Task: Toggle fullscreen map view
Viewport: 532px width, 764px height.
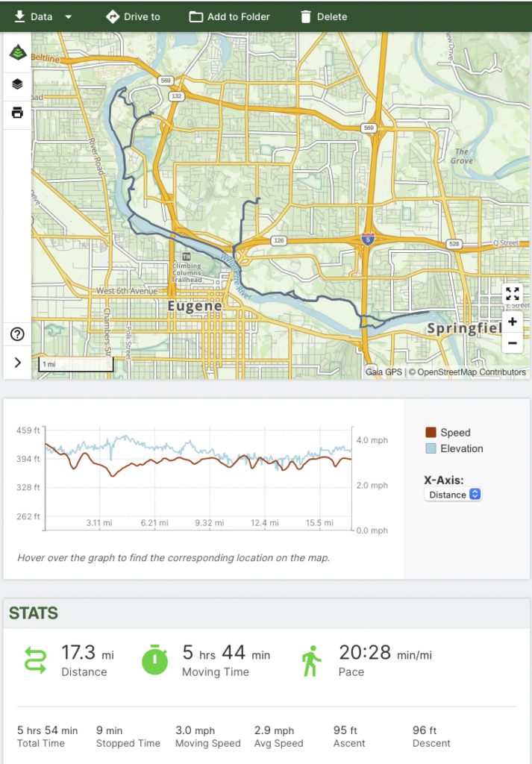Action: (512, 294)
